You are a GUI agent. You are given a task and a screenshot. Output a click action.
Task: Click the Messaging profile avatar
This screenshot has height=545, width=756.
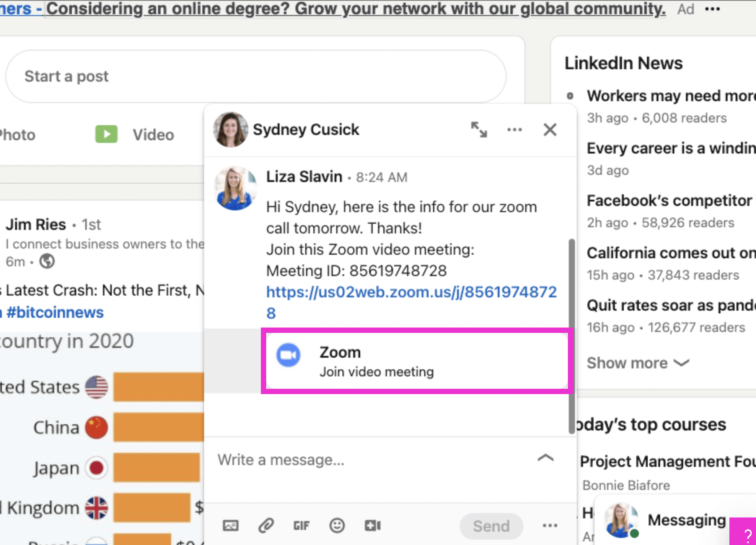coord(621,520)
